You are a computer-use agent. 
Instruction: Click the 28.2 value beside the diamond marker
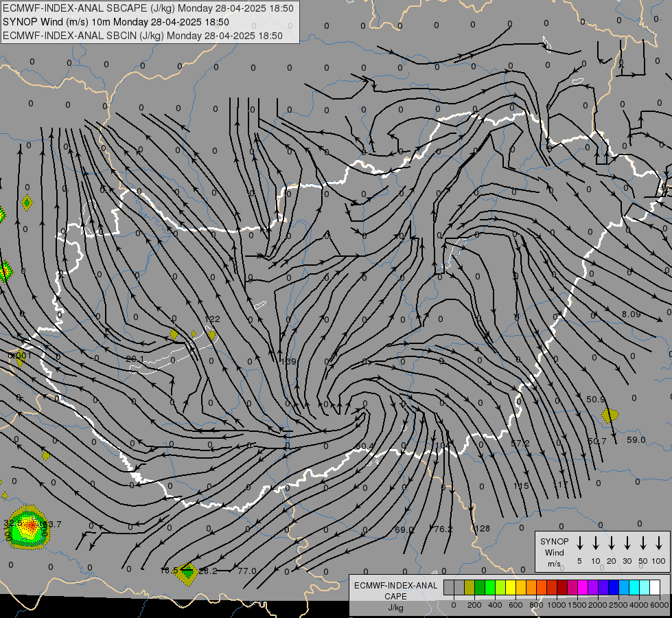tap(208, 571)
